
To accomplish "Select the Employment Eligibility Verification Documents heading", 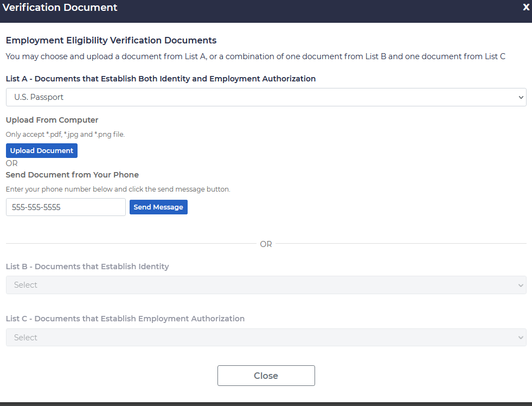I will 111,40.
